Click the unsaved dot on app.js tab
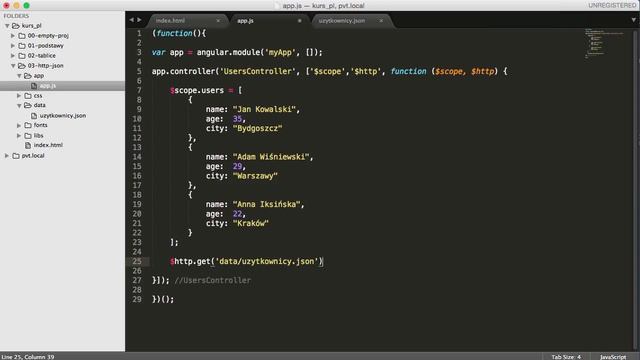Screen dimensions: 640x360 point(300,21)
